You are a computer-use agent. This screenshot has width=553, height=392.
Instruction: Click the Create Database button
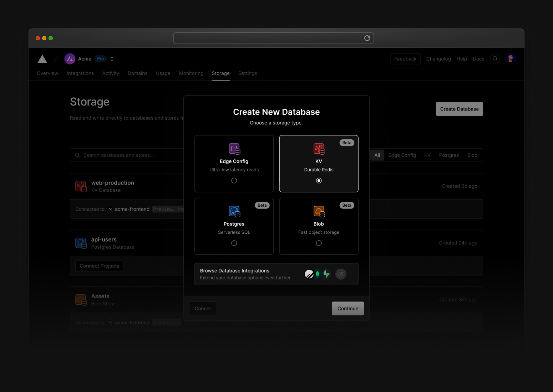click(460, 109)
